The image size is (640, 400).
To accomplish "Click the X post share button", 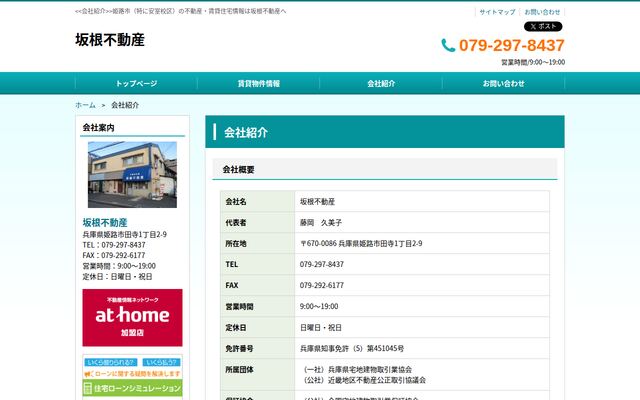I will pos(543,27).
